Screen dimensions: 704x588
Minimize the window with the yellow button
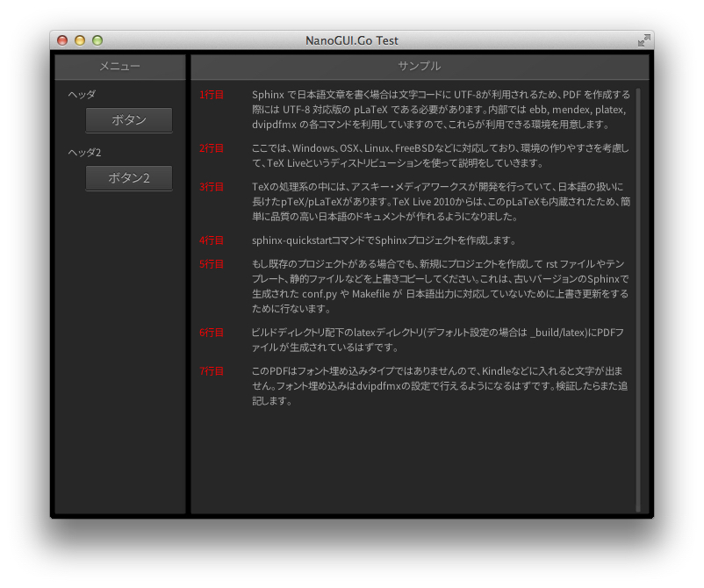coord(80,40)
